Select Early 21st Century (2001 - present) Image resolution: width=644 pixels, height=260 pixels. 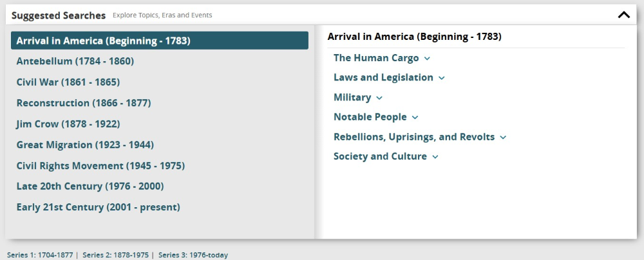98,207
